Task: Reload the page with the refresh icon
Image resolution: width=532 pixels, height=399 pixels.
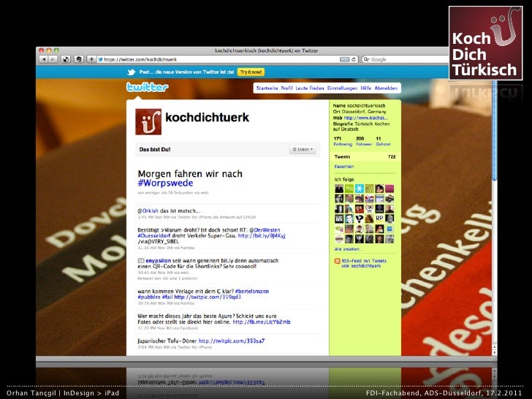Action: (354, 59)
